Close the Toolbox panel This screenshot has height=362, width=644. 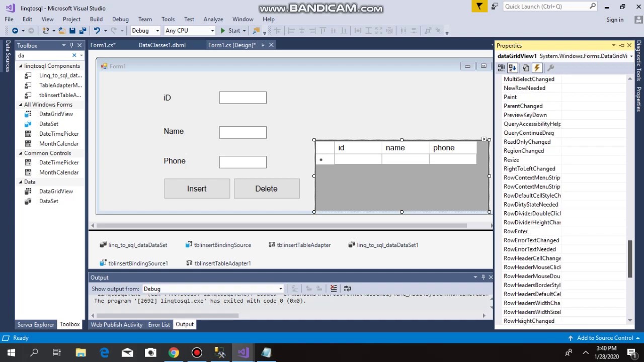click(x=79, y=45)
